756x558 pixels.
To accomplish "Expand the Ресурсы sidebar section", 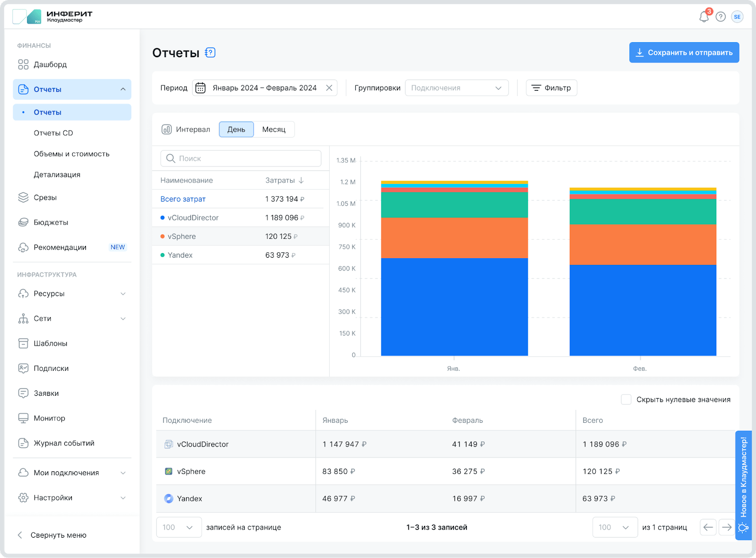I will pyautogui.click(x=123, y=294).
